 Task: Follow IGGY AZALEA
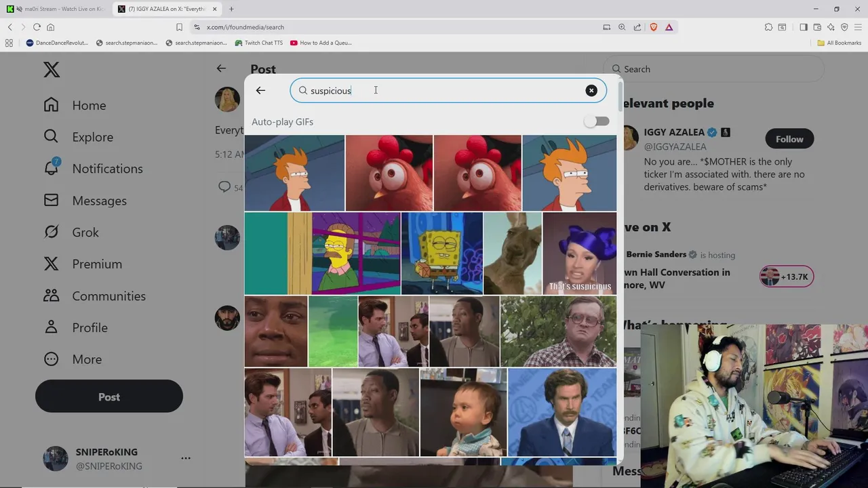pos(789,139)
